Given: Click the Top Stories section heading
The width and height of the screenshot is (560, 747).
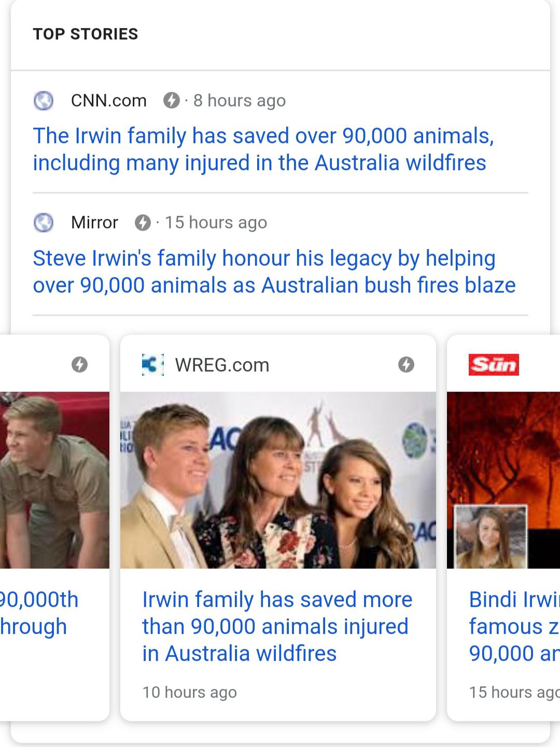Looking at the screenshot, I should tap(86, 34).
